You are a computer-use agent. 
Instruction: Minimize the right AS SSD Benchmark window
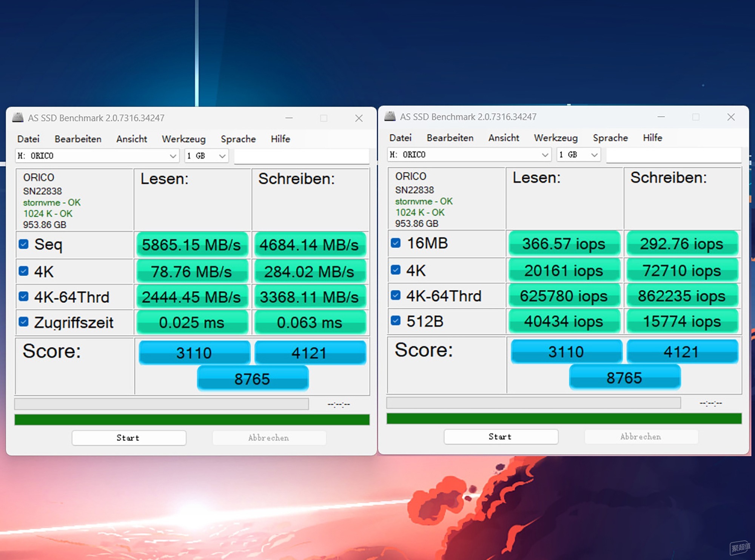(x=661, y=117)
